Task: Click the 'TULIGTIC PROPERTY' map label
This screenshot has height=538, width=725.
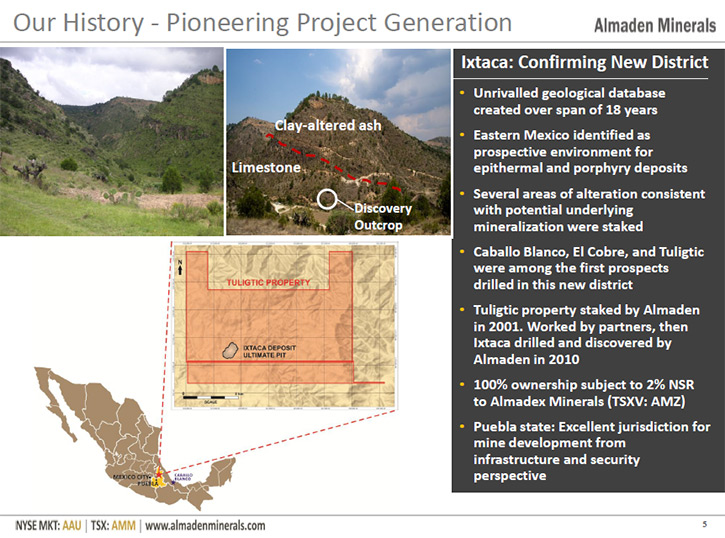Action: click(x=268, y=282)
